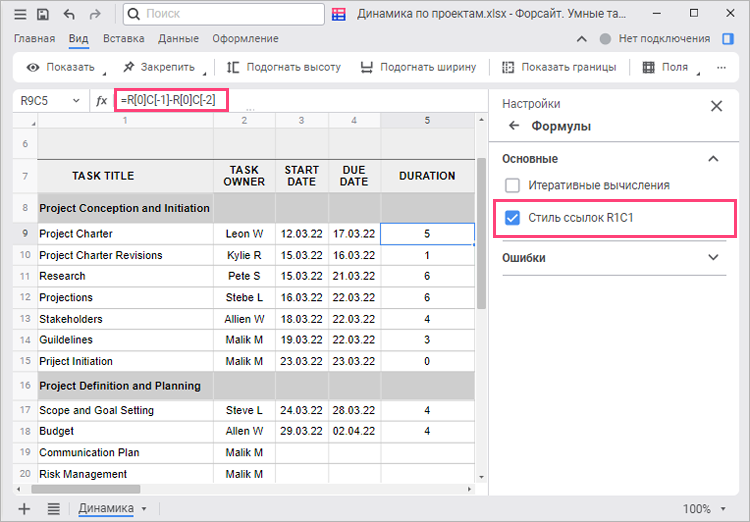This screenshot has width=750, height=522.
Task: Click the Подогнать высоту button
Action: (283, 67)
